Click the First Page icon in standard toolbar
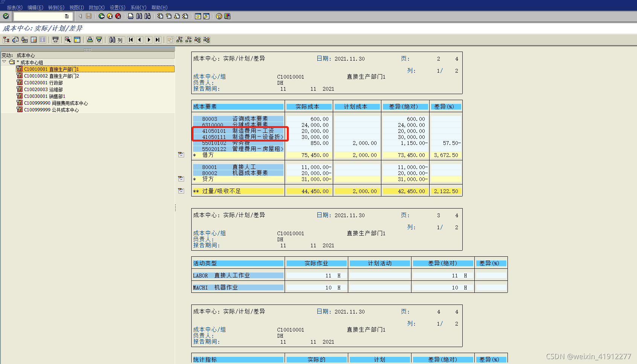The height and width of the screenshot is (364, 637). click(x=160, y=16)
